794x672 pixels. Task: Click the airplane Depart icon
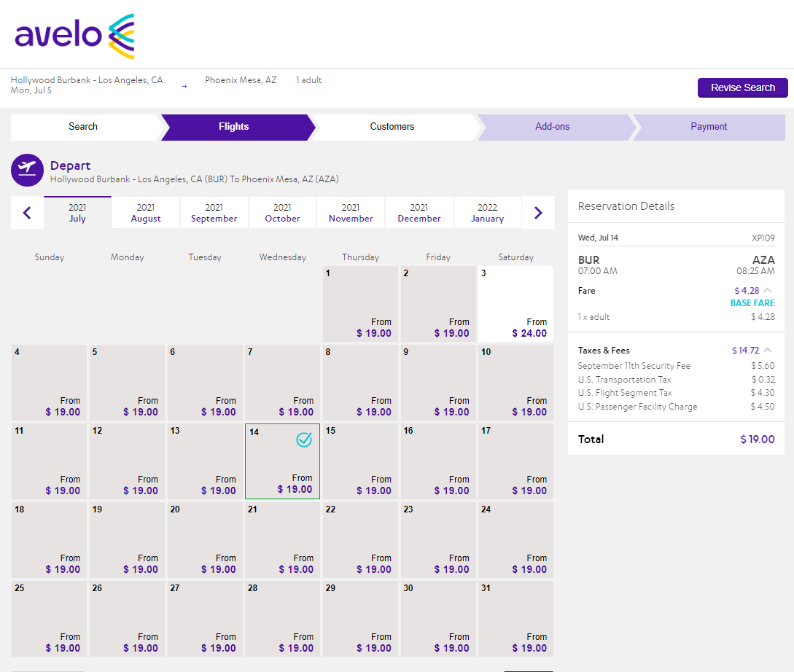pyautogui.click(x=27, y=170)
